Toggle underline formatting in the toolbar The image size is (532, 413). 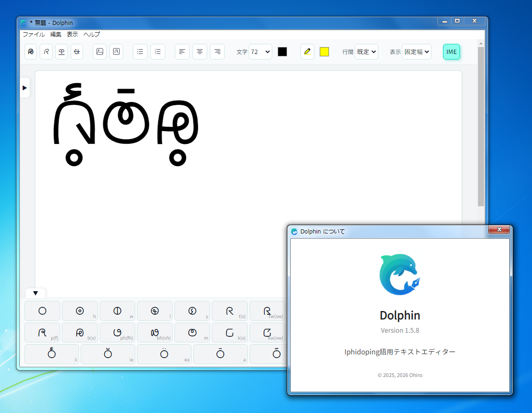pyautogui.click(x=61, y=52)
